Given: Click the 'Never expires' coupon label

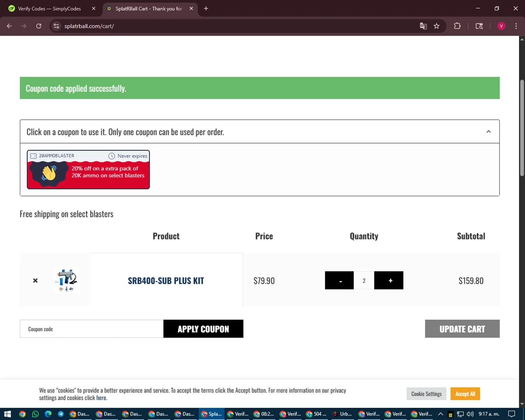Looking at the screenshot, I should (x=132, y=156).
